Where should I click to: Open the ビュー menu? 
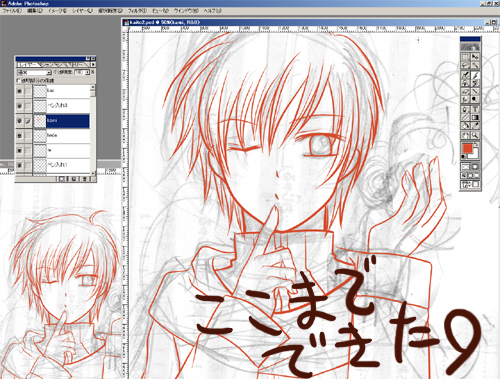tap(160, 11)
